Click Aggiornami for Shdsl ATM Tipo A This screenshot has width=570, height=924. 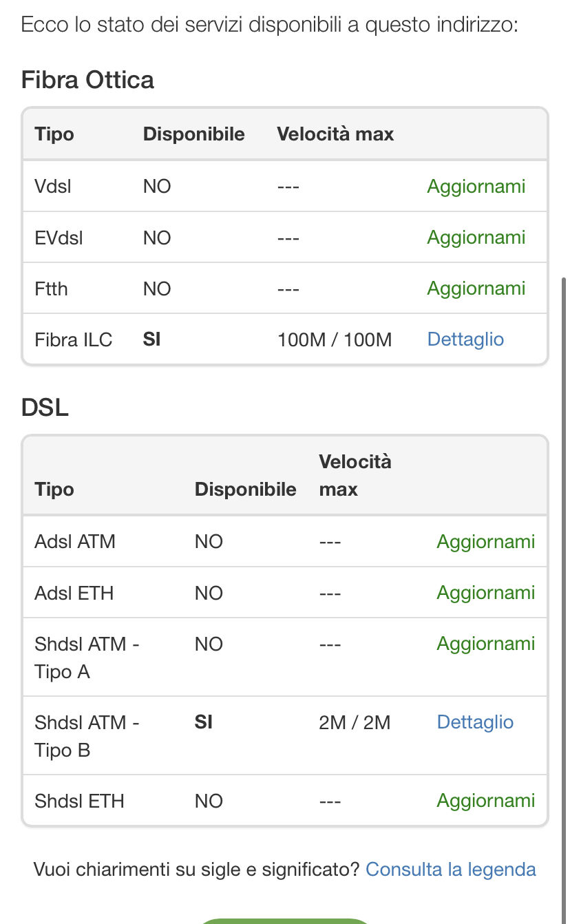[485, 644]
